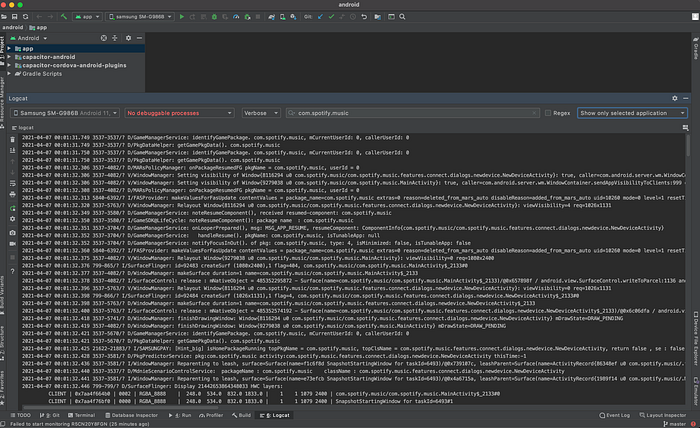Screen dimensions: 700x428
Task: Click Git Update Project blue arrow
Action: [x=320, y=17]
